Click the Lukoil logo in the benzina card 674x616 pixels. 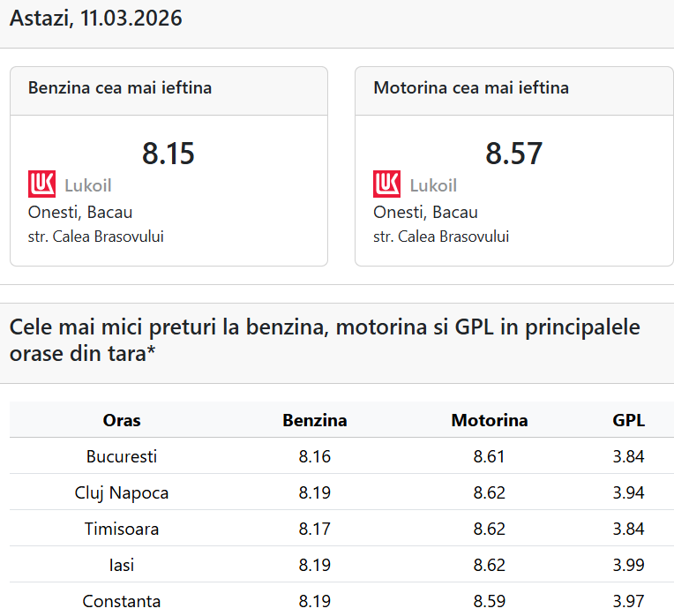point(42,184)
